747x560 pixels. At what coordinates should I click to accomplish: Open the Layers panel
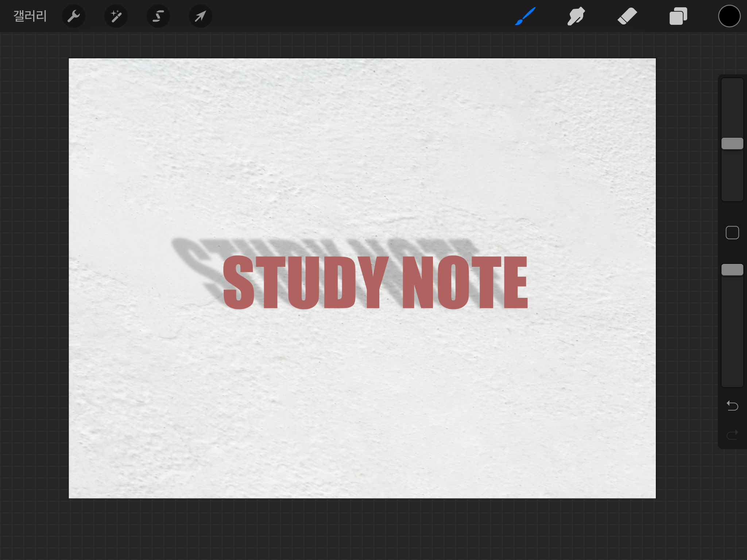[678, 16]
